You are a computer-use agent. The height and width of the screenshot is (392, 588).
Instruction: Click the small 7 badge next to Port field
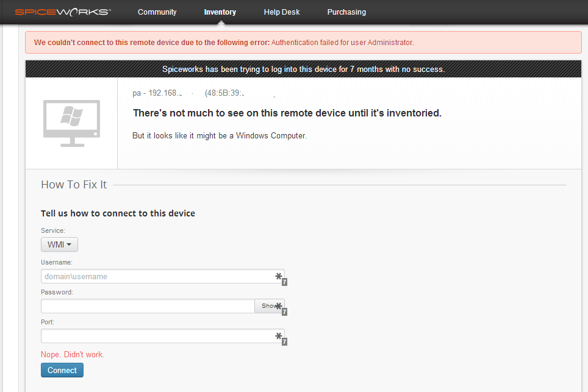[283, 341]
